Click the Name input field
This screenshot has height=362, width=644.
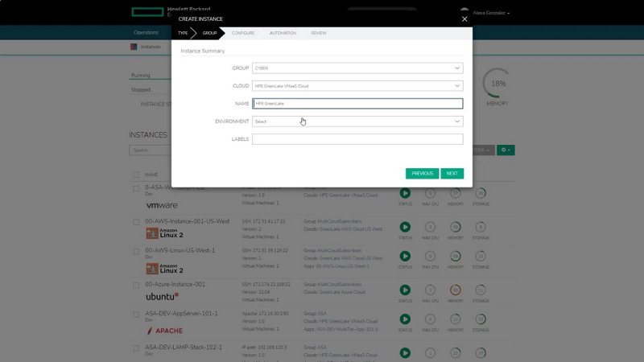tap(357, 104)
